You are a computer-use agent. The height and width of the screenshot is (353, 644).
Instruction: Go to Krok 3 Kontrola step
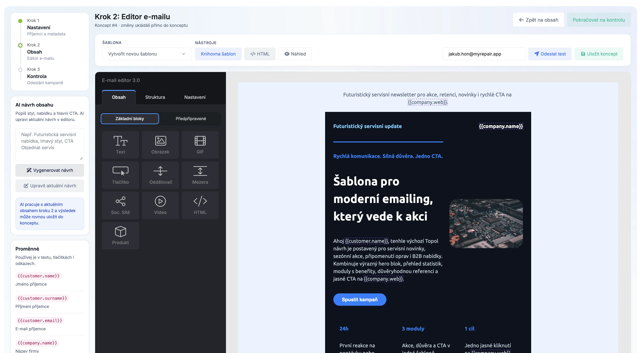coord(37,76)
